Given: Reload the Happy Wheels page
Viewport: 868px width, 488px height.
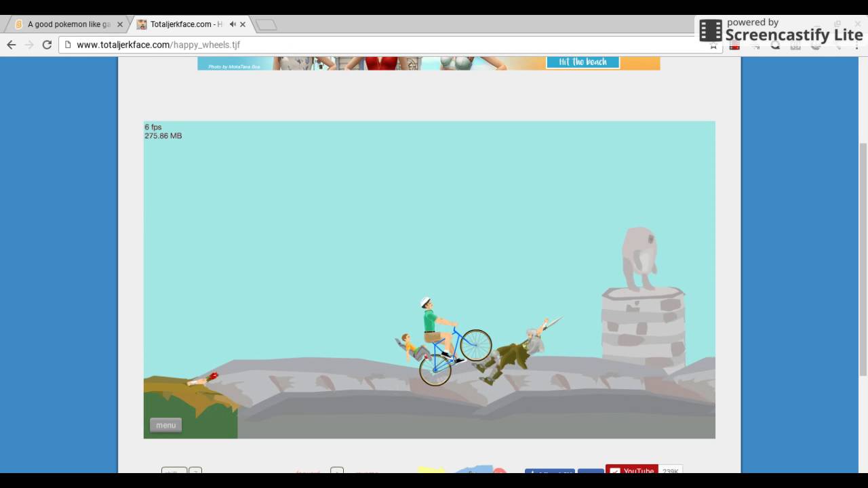Looking at the screenshot, I should [47, 45].
